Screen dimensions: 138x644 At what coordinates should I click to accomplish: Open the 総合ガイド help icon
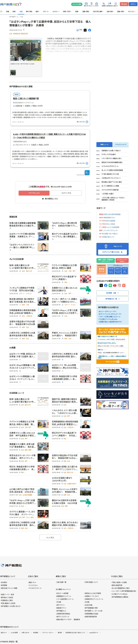pyautogui.click(x=116, y=4)
